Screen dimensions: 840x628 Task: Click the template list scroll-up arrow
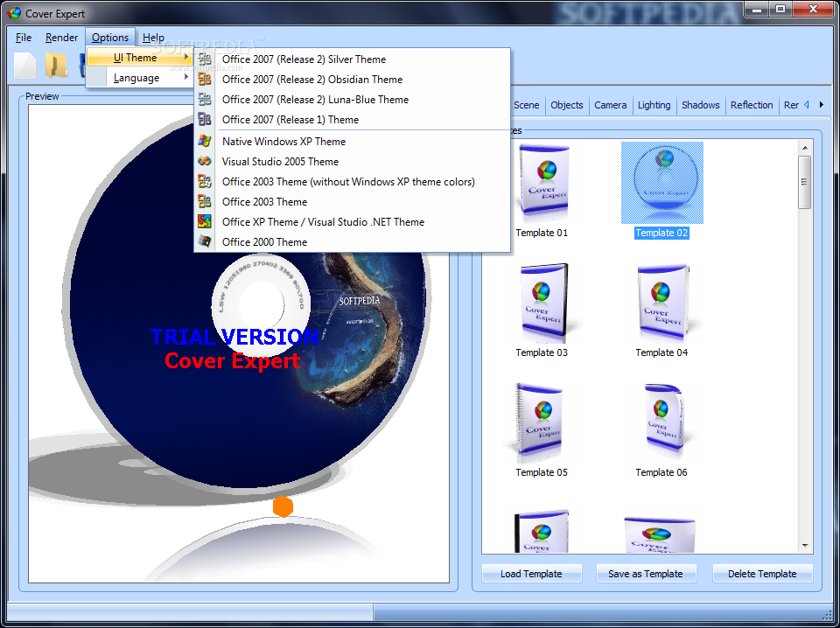pos(805,147)
